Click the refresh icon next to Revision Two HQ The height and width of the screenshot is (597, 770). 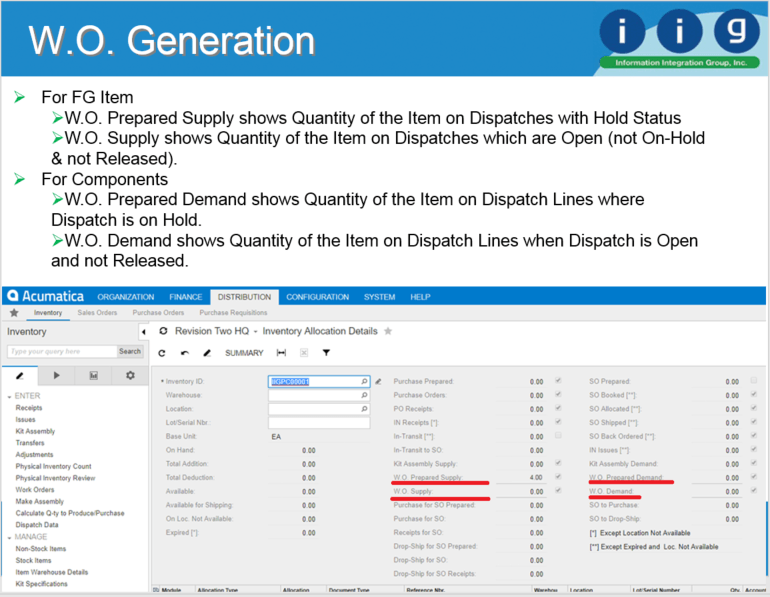[x=164, y=331]
